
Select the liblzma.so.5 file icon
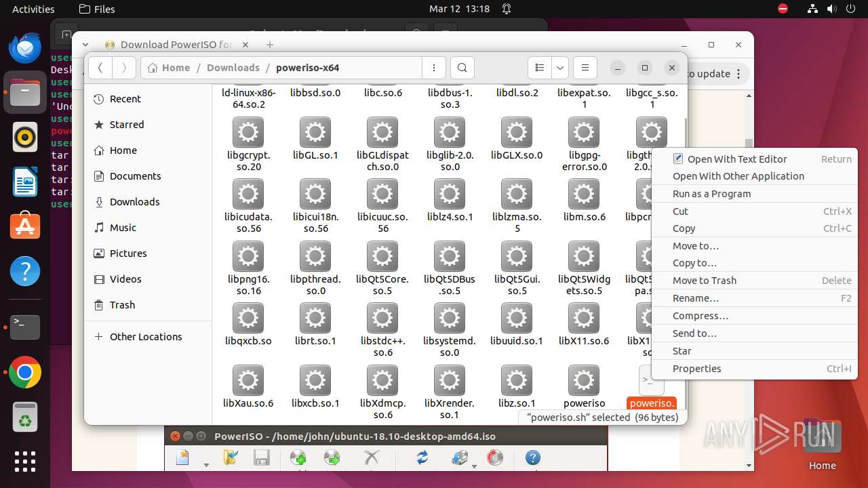517,195
